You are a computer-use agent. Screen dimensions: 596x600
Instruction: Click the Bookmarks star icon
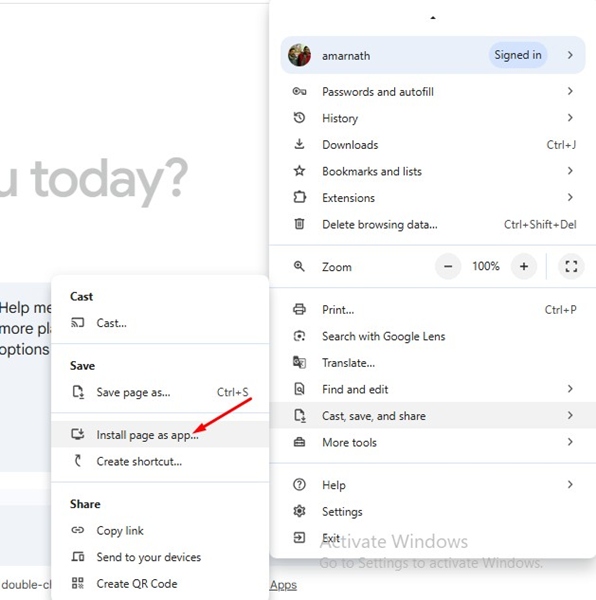click(299, 171)
